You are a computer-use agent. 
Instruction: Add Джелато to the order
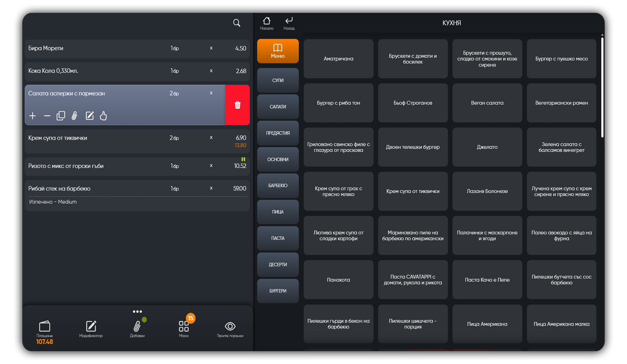point(487,147)
